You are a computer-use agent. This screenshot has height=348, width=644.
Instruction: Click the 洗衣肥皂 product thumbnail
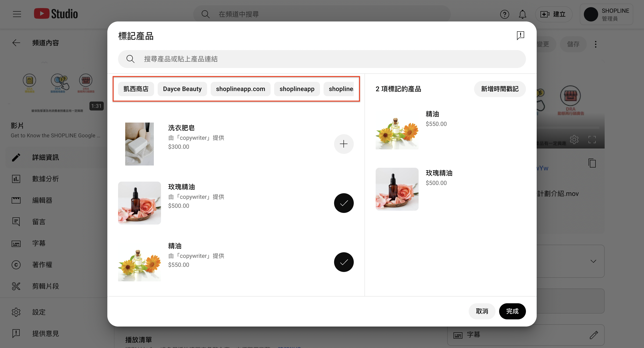click(140, 144)
